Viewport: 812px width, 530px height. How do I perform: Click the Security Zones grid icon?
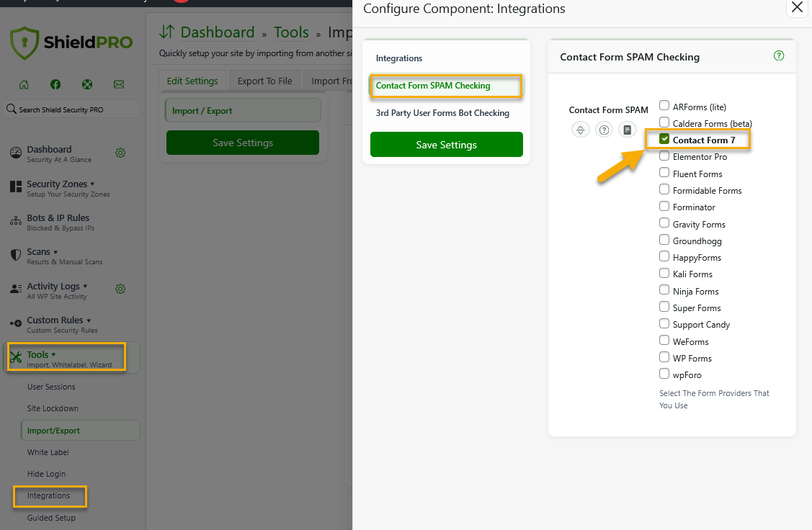coord(16,187)
